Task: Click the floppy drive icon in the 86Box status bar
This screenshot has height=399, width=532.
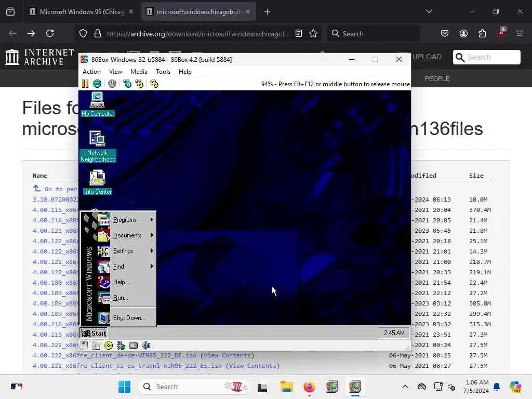Action: tap(84, 345)
